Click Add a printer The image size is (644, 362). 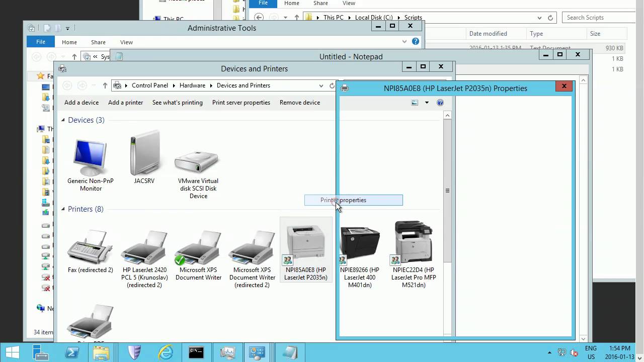click(x=126, y=103)
